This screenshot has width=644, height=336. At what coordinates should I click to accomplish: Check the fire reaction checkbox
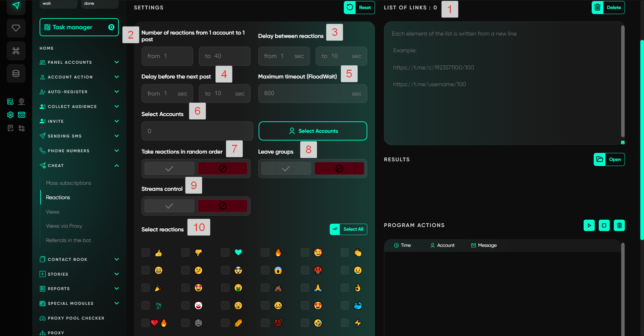tap(265, 253)
